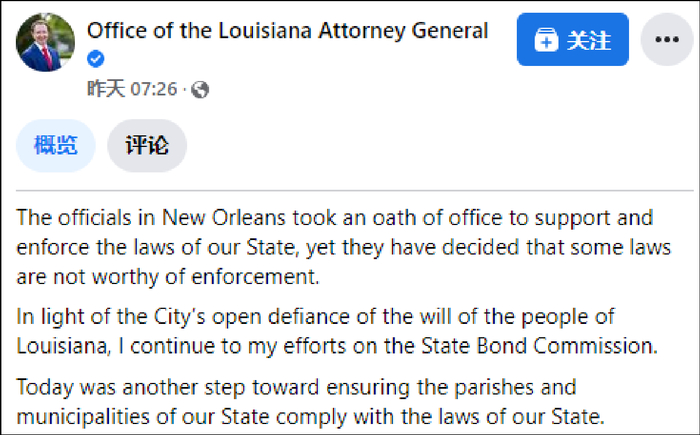Click the plus icon inside 关注 button
Screen dimensions: 700x435
point(546,40)
